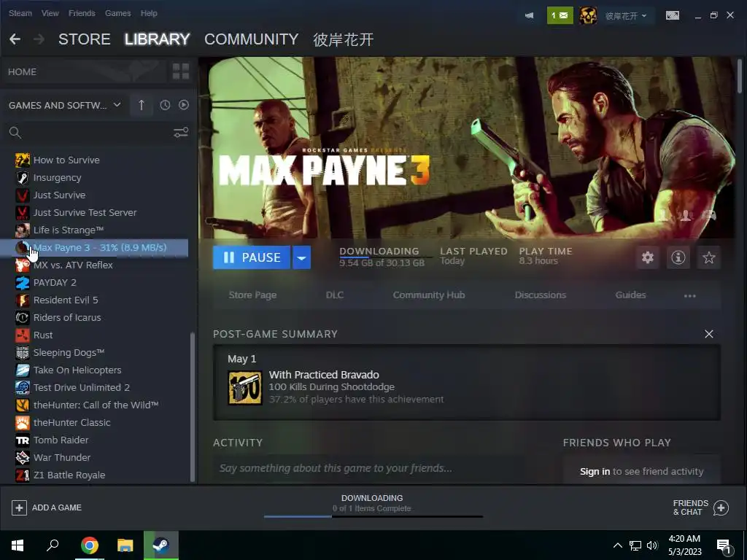Switch to collections grid view icon
747x560 pixels.
click(181, 72)
